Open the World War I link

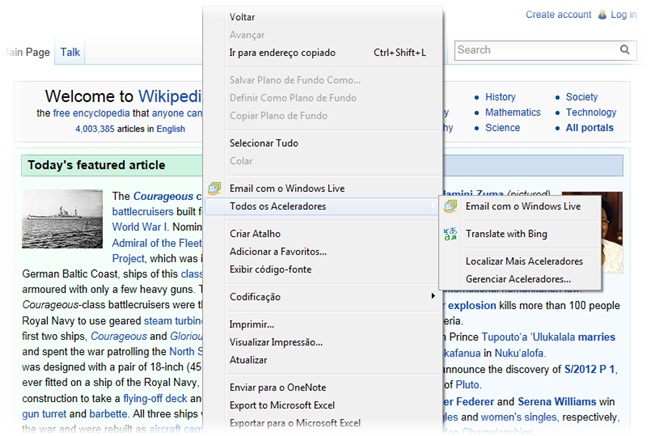pyautogui.click(x=140, y=227)
